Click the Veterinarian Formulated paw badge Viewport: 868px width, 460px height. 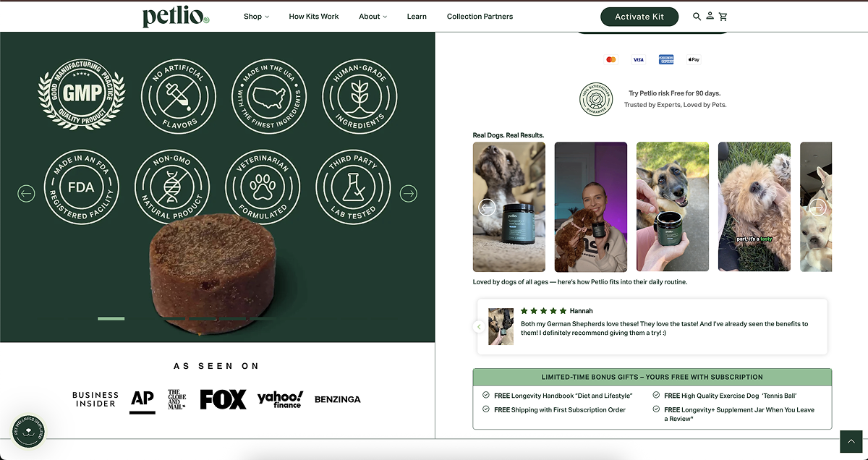click(x=263, y=187)
